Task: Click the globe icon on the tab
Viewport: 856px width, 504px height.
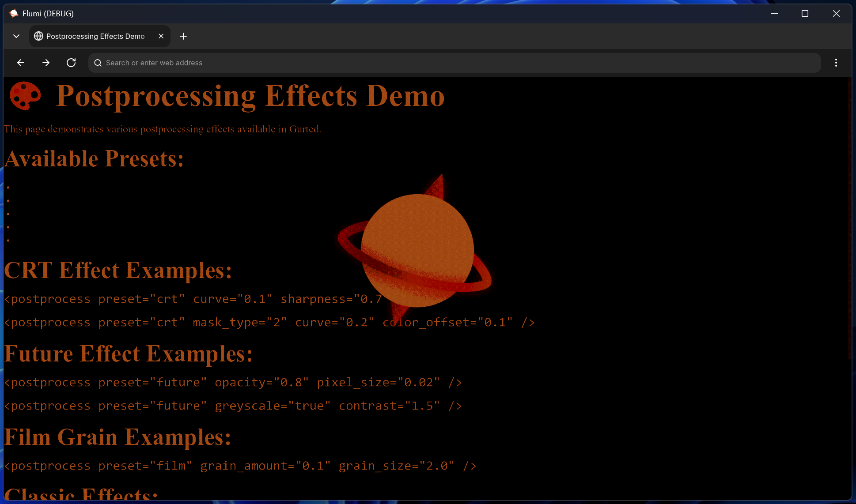Action: tap(39, 36)
